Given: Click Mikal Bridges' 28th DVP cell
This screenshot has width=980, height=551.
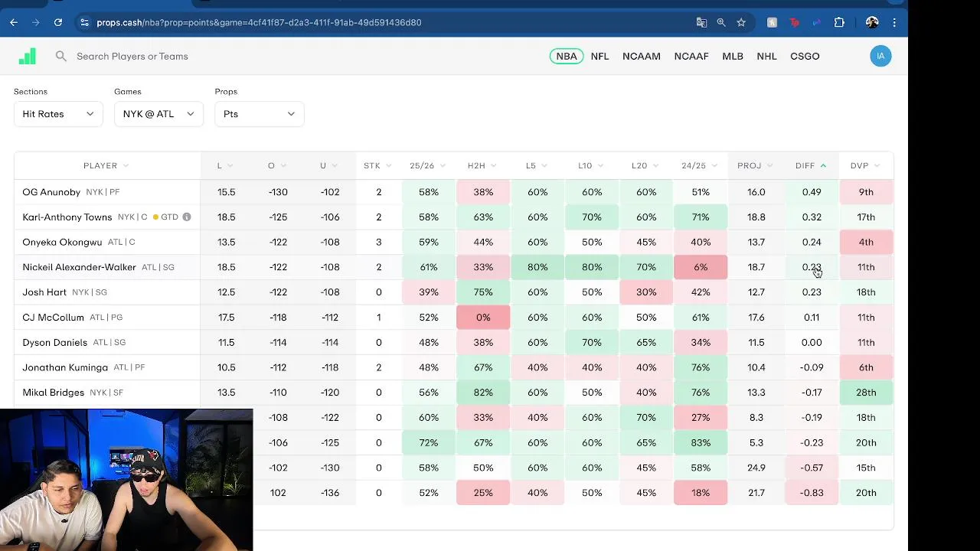Looking at the screenshot, I should (x=866, y=393).
